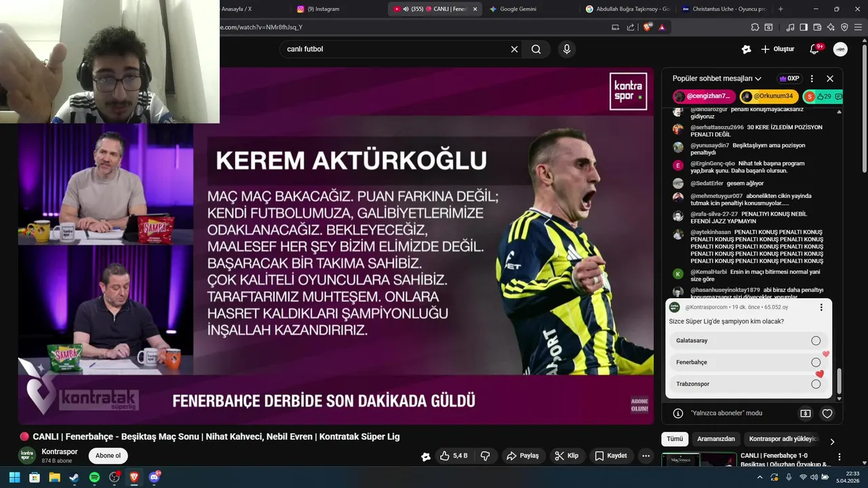
Task: Like the video with 5,4 B
Action: tap(454, 455)
